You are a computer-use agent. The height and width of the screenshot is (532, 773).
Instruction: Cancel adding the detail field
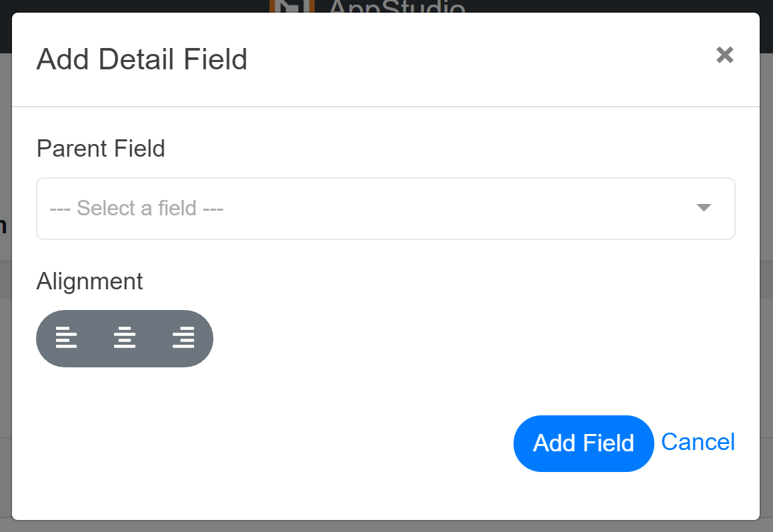tap(698, 442)
